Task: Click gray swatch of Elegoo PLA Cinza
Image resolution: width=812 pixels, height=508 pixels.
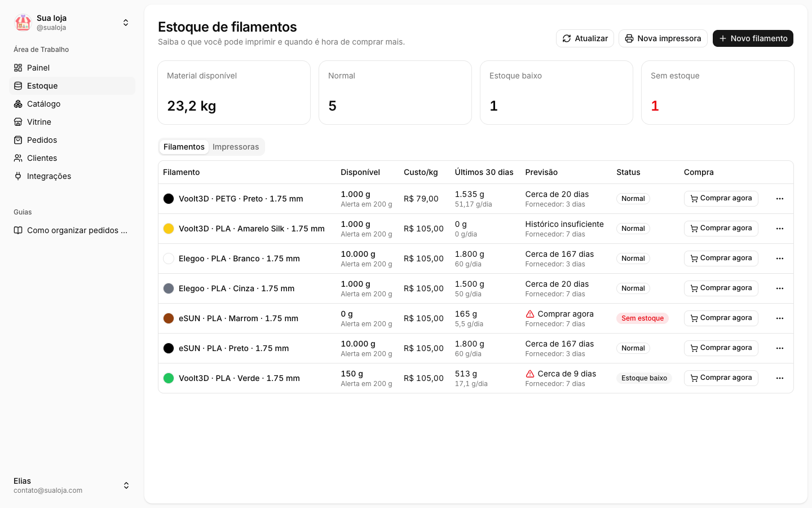Action: point(169,288)
